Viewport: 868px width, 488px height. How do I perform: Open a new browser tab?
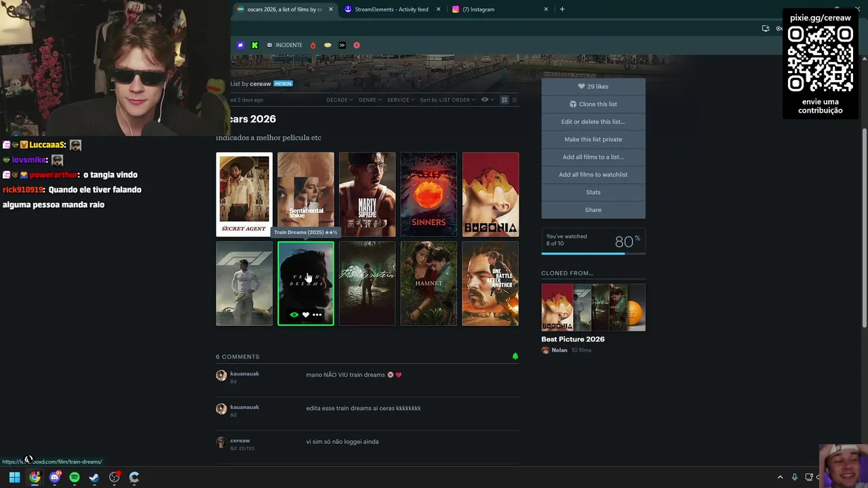point(562,9)
